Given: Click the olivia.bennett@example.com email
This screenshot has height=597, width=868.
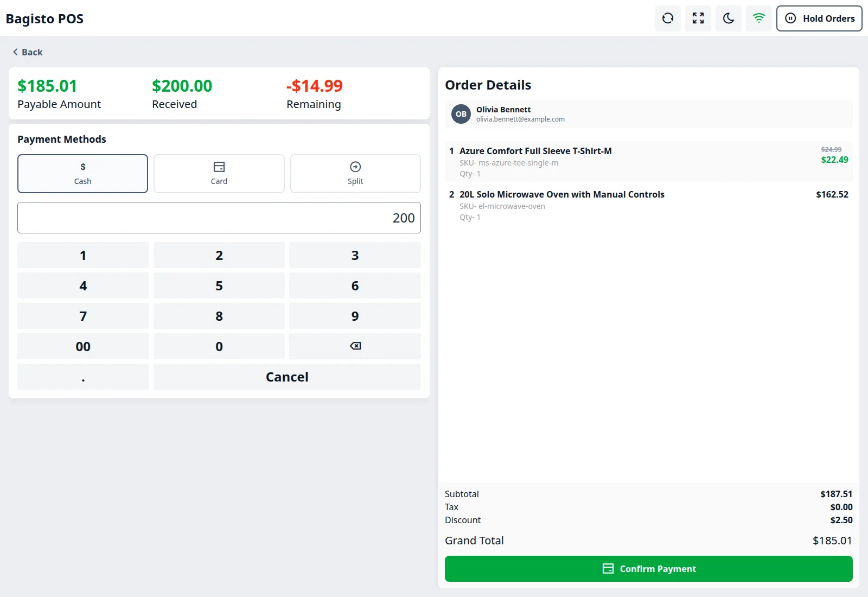Looking at the screenshot, I should click(520, 119).
